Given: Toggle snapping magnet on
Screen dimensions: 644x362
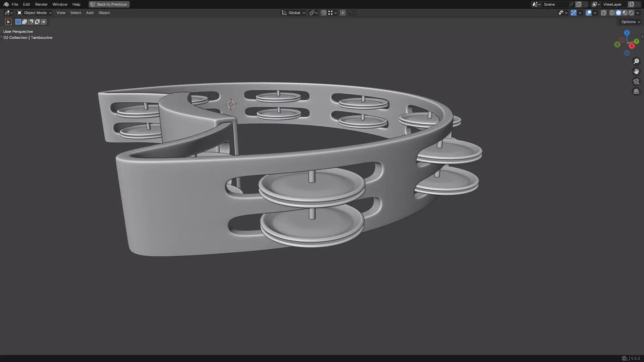Looking at the screenshot, I should point(324,13).
